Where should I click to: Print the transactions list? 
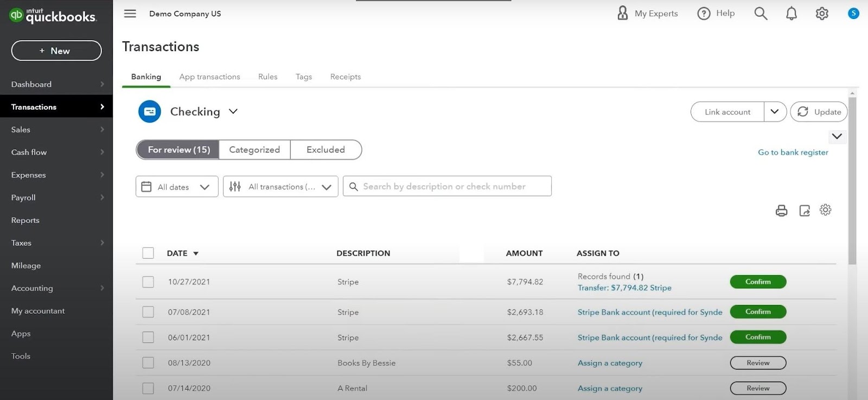[x=781, y=211]
